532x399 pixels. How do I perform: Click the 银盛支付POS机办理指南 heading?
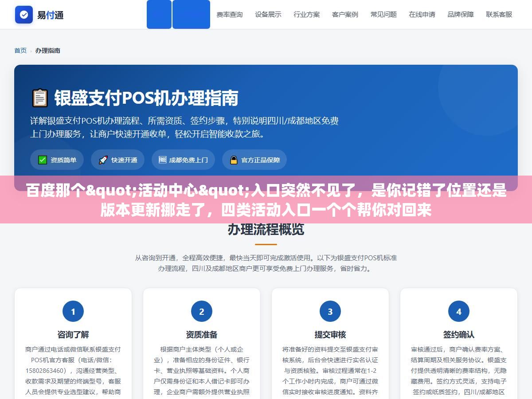pos(146,98)
